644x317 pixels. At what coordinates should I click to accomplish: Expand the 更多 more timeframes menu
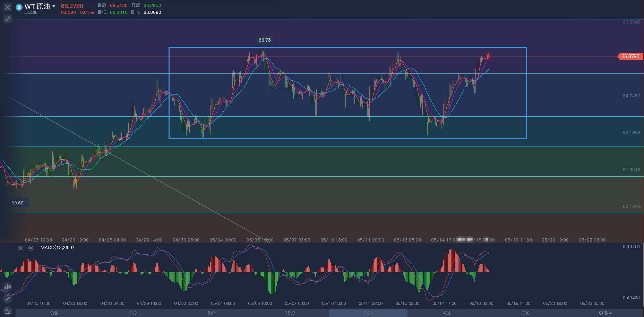(605, 313)
